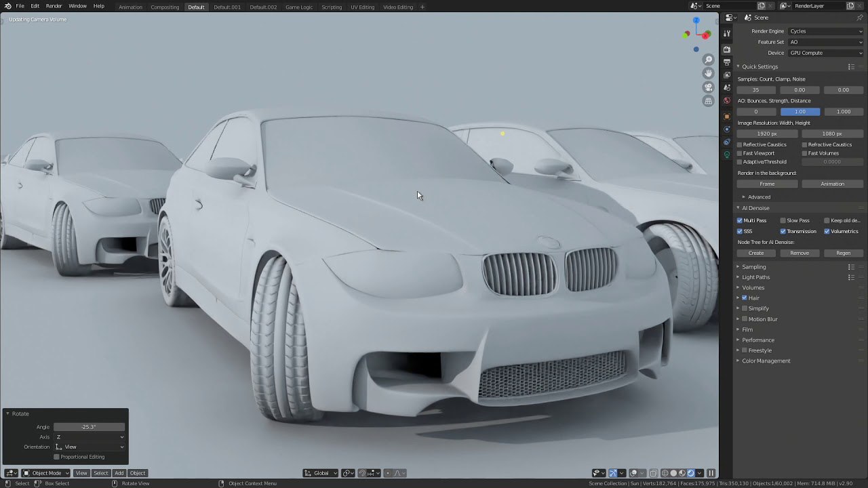Toggle X-ray display icon
This screenshot has height=488, width=868.
[653, 473]
